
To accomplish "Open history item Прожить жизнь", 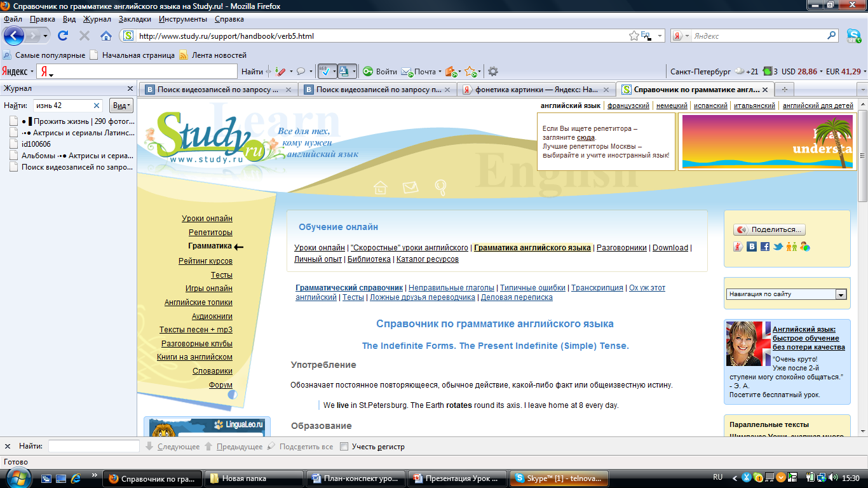I will point(72,121).
